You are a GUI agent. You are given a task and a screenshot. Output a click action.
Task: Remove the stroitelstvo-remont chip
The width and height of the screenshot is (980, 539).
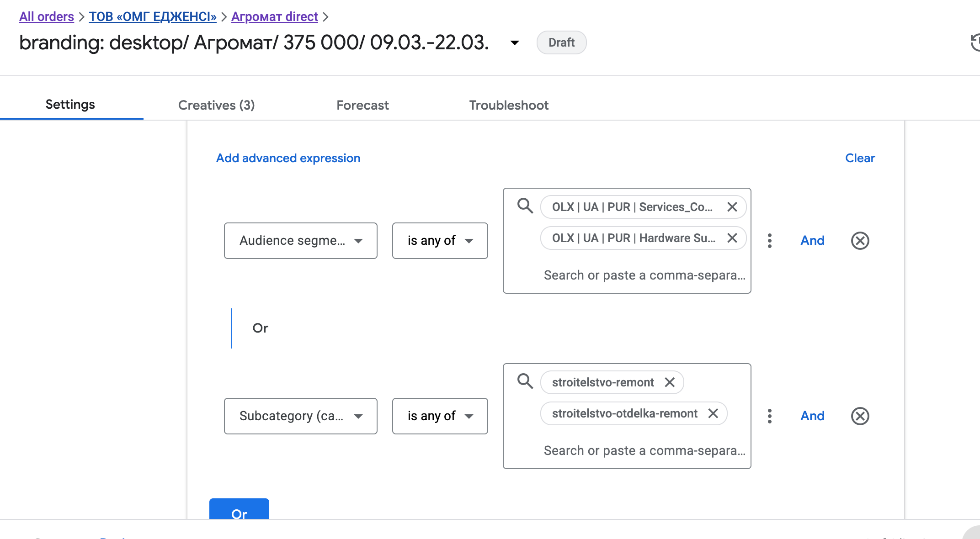(670, 382)
